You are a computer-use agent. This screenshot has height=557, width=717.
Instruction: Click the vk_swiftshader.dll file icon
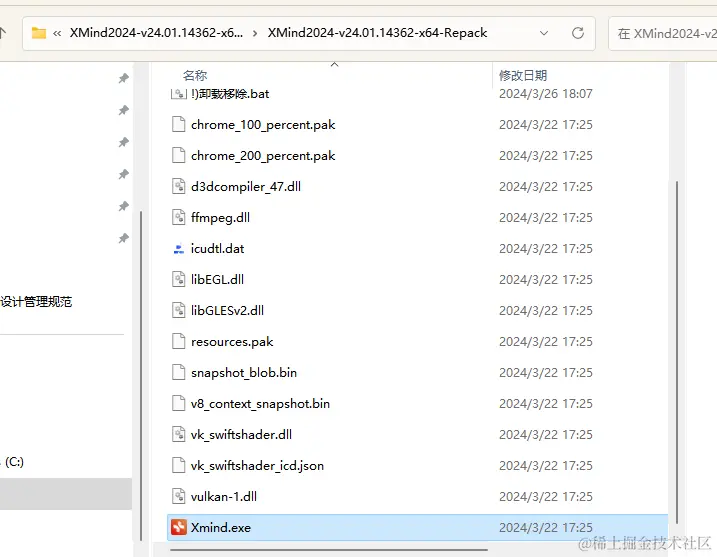[x=178, y=434]
